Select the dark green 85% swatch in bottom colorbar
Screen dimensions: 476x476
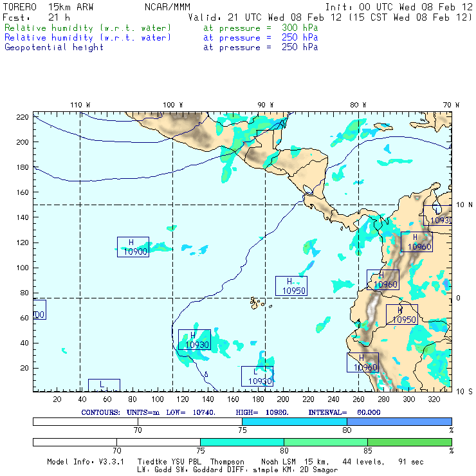(x=409, y=443)
